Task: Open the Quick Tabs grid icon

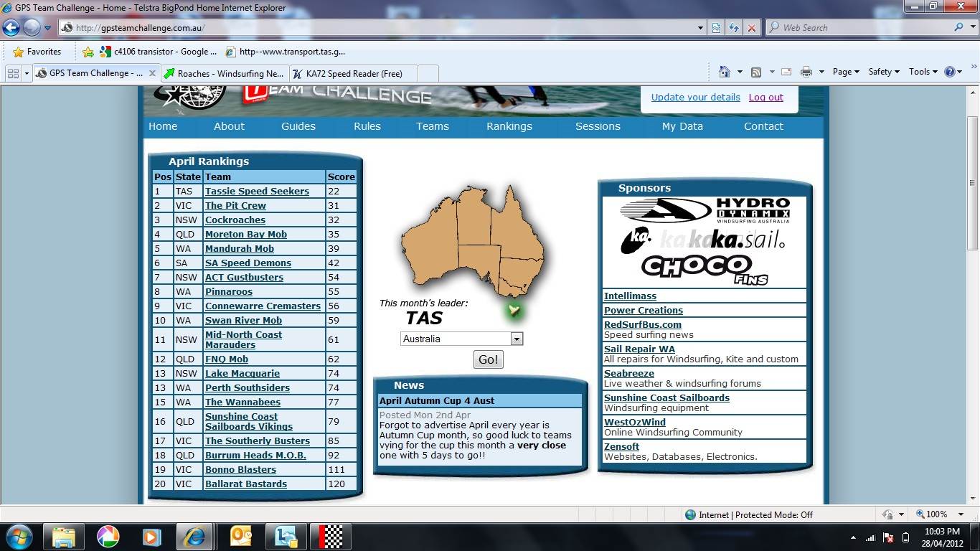Action: [x=12, y=73]
